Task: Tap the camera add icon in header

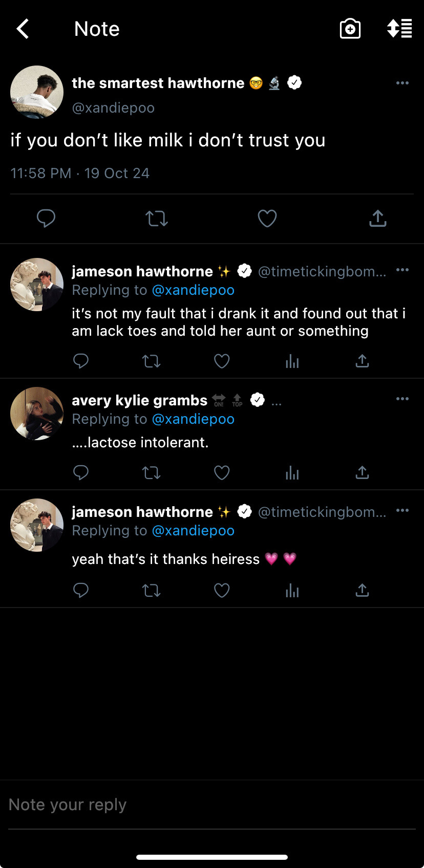Action: (x=350, y=29)
